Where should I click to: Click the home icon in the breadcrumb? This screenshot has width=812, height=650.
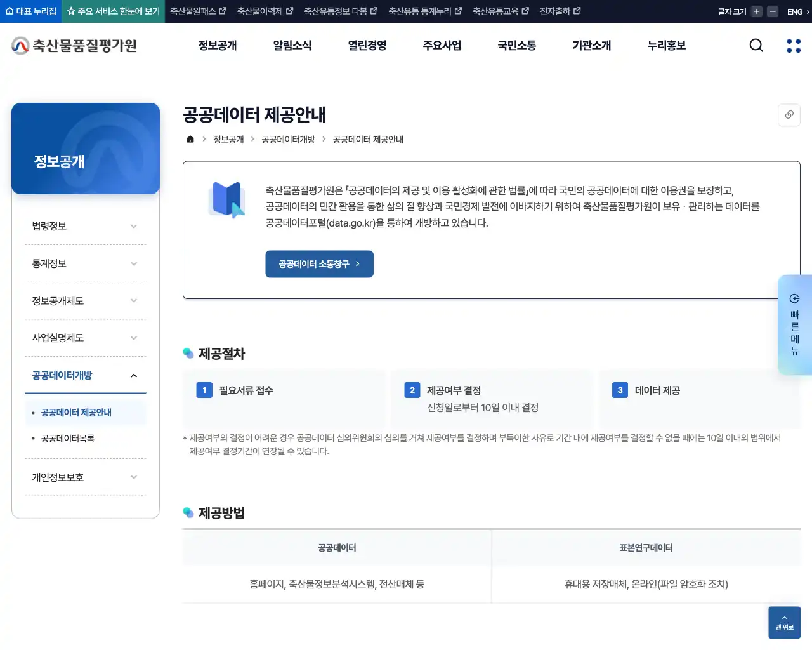click(190, 139)
